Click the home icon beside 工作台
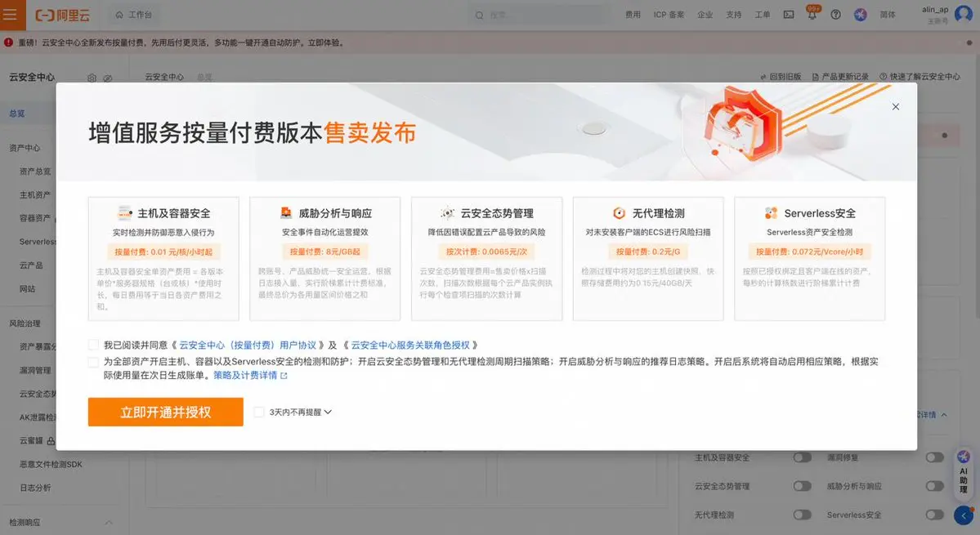The width and height of the screenshot is (980, 535). click(119, 15)
